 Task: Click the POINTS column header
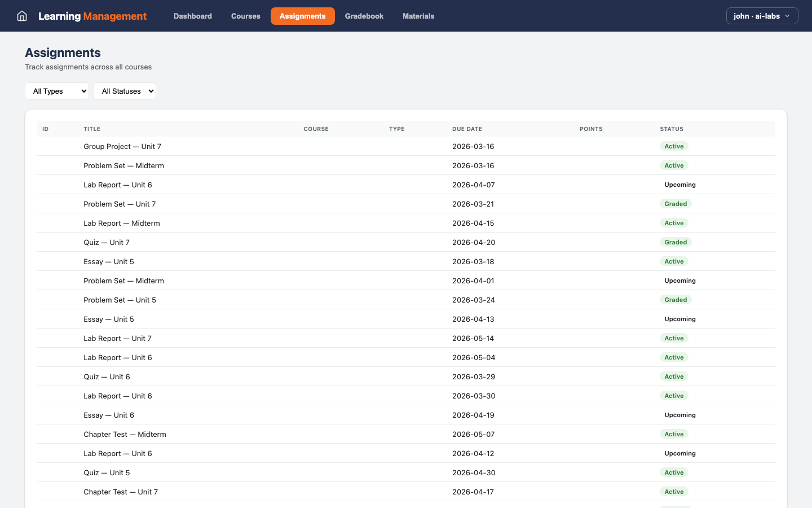(591, 129)
